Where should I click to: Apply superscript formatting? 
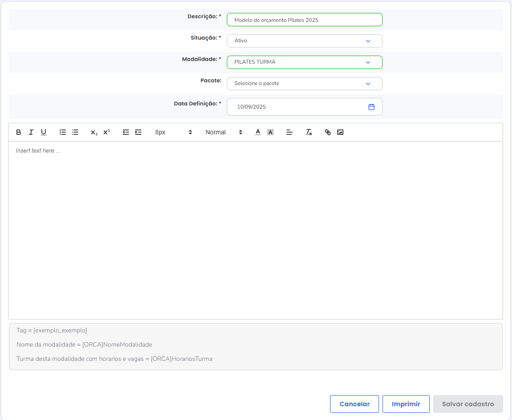click(x=107, y=132)
